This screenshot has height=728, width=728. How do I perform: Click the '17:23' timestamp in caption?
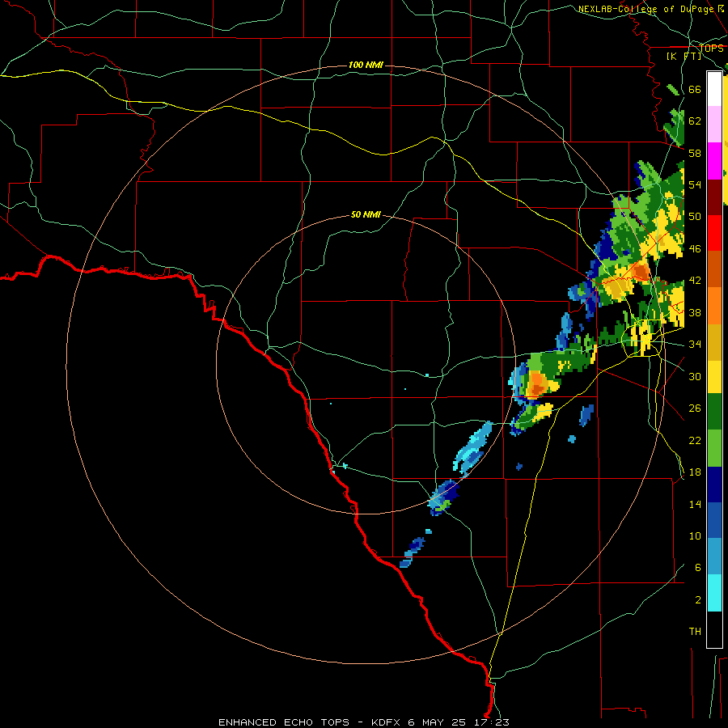coord(492,722)
